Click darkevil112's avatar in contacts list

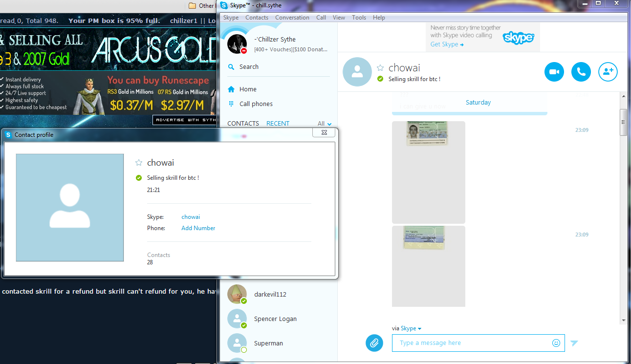tap(237, 294)
